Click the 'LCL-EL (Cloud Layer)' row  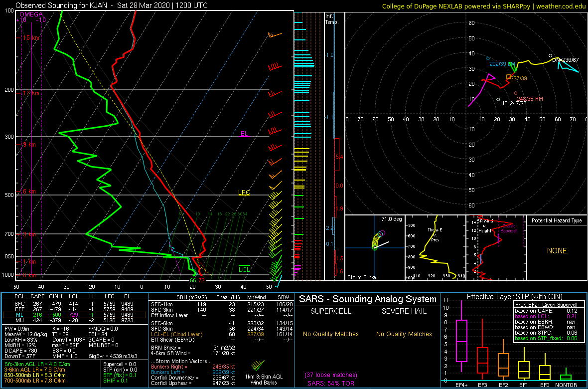click(x=221, y=334)
